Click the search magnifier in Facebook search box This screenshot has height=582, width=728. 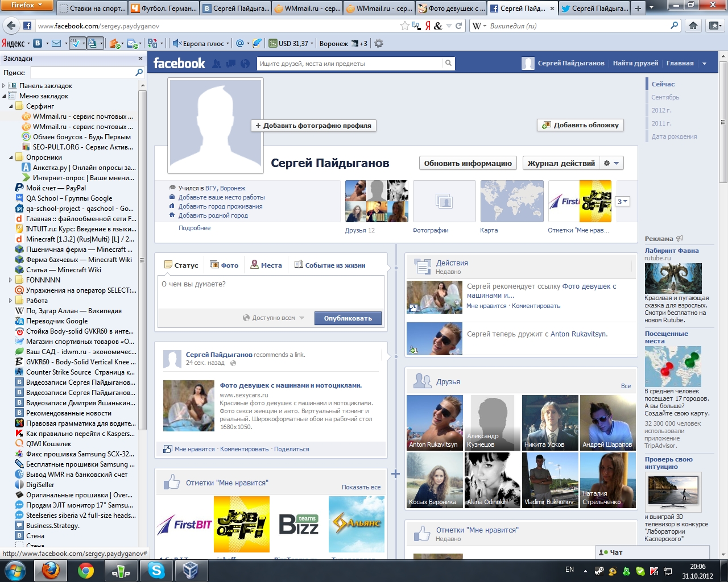click(x=448, y=63)
